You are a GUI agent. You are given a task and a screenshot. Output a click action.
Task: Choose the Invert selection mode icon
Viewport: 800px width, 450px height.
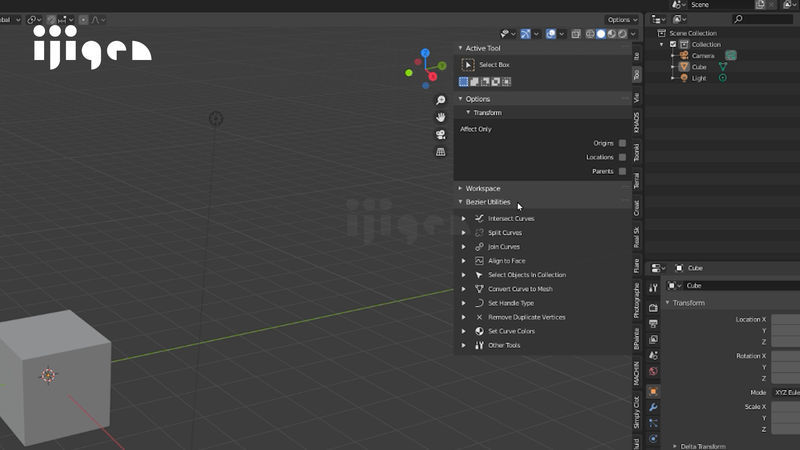[x=495, y=82]
